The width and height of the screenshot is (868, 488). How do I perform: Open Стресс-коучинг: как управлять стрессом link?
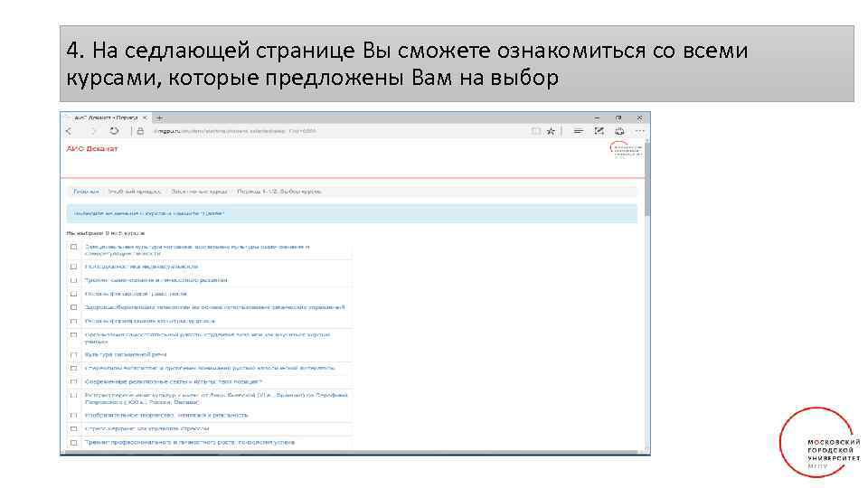[x=146, y=428]
